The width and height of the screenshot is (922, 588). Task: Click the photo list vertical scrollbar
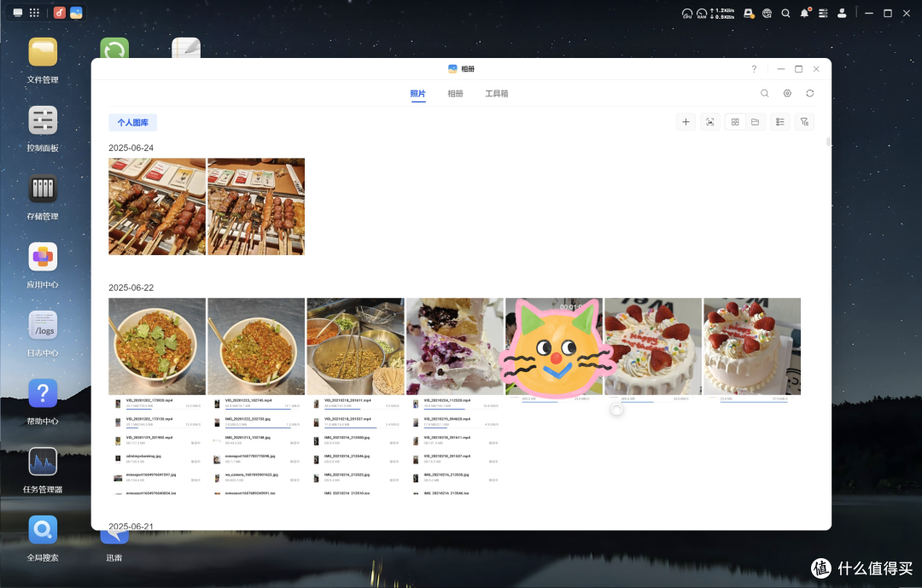point(828,142)
